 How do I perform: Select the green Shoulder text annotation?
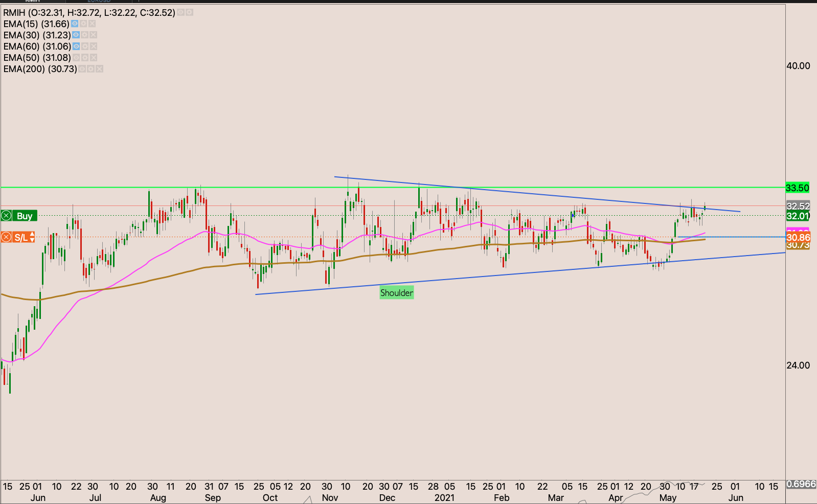(396, 293)
